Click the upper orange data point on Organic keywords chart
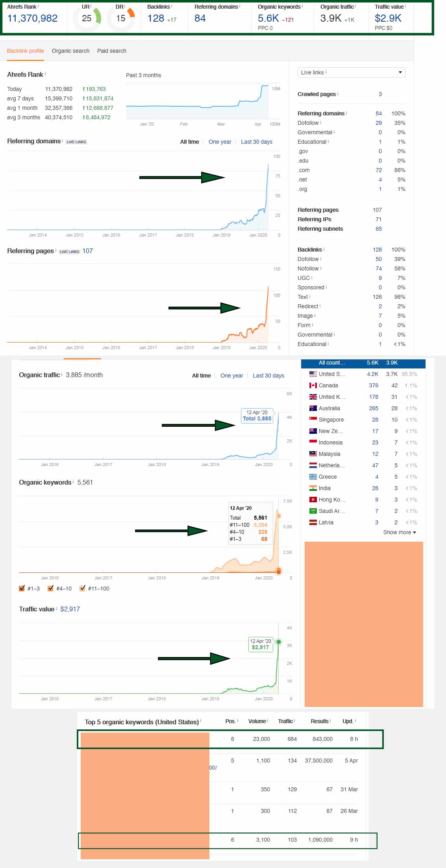 pyautogui.click(x=279, y=516)
